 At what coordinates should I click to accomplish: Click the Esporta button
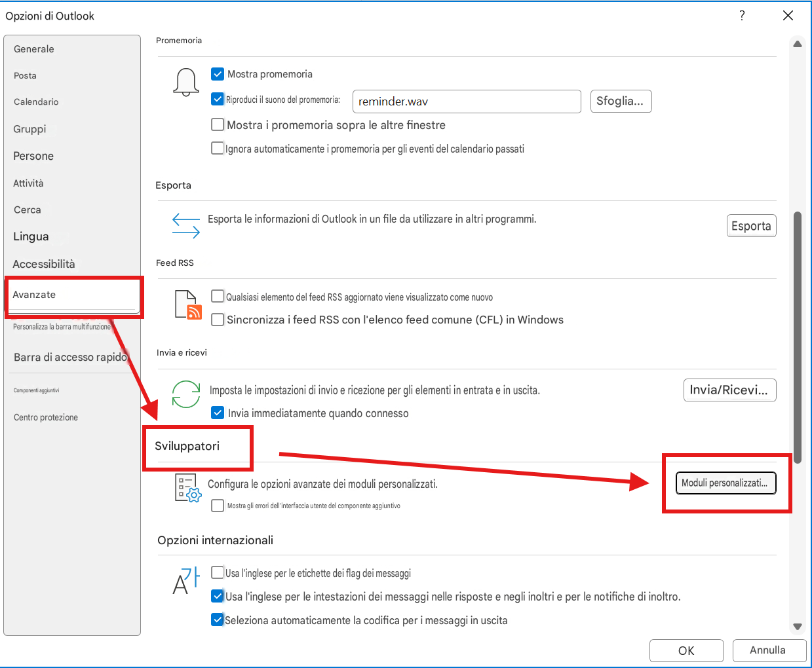751,226
